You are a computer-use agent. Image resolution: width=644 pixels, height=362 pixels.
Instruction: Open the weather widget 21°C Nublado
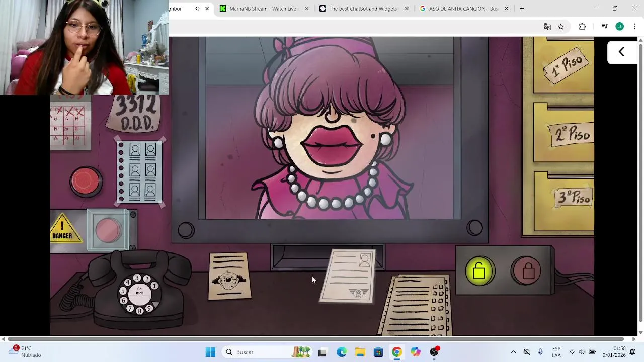[x=25, y=351]
